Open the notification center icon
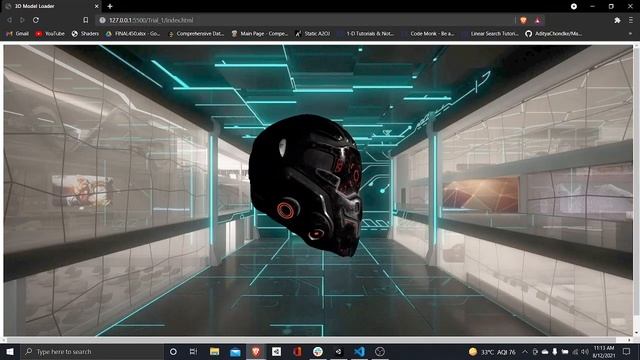640x360 pixels. [x=627, y=351]
